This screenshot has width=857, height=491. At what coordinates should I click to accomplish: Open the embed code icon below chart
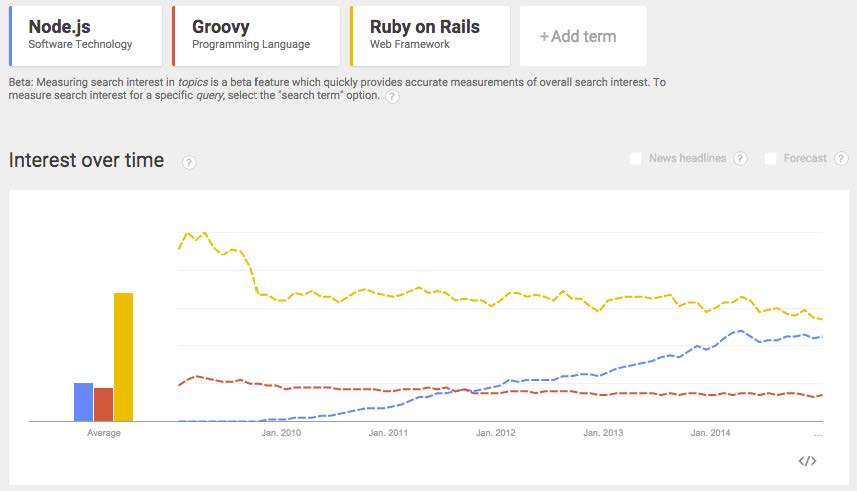[807, 461]
